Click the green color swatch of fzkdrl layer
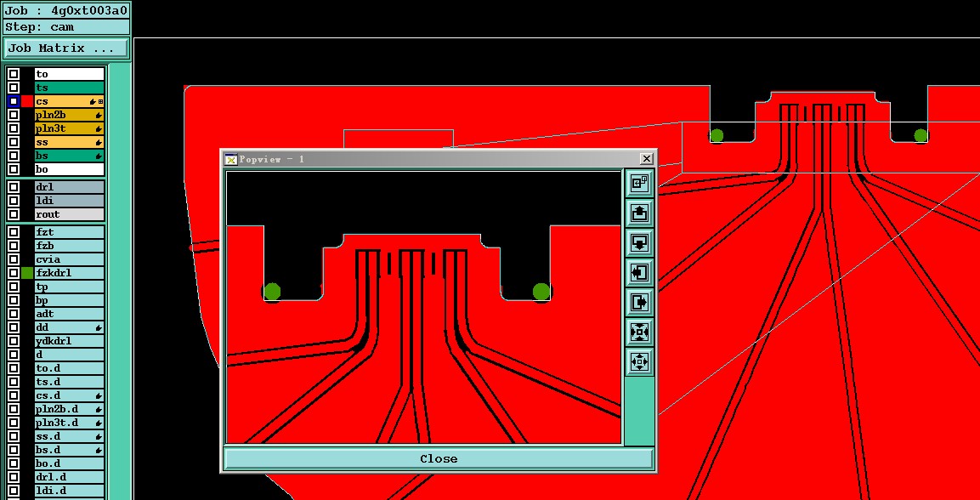This screenshot has height=500, width=980. coord(27,273)
